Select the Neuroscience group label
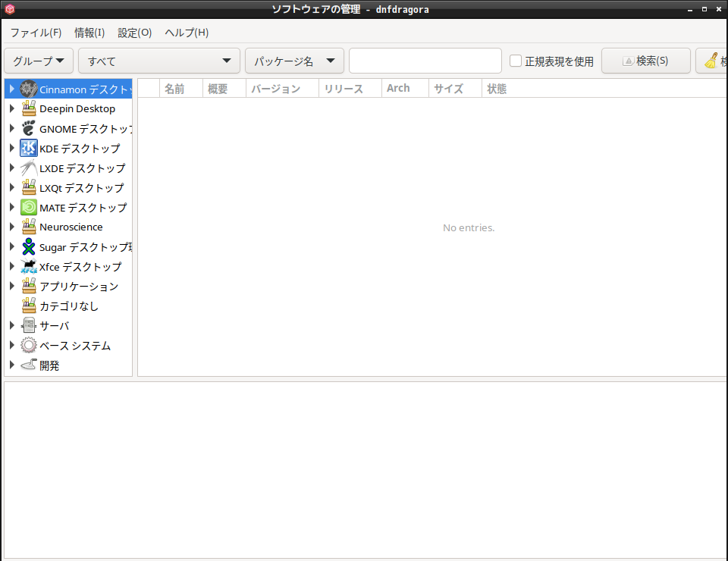 tap(71, 227)
